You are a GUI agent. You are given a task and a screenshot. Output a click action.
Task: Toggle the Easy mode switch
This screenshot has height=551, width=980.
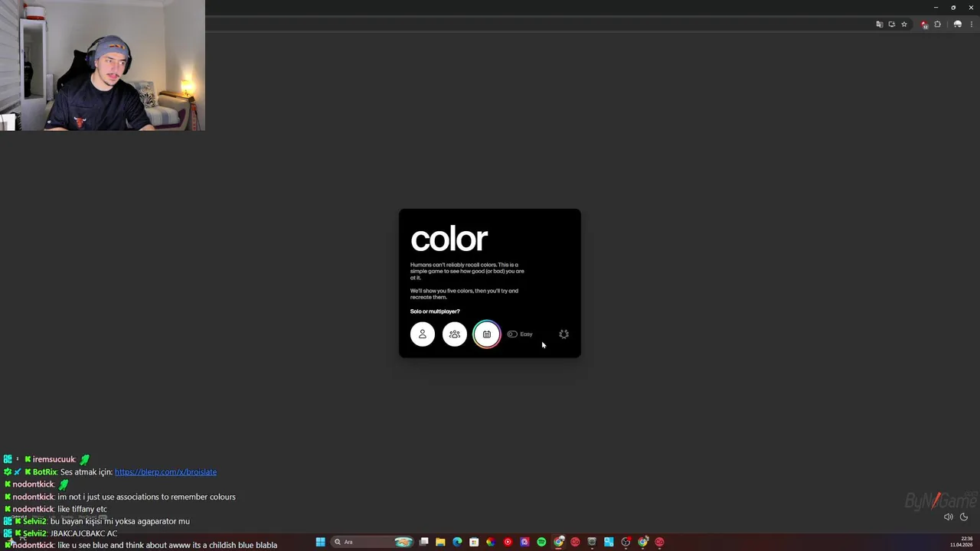tap(512, 334)
